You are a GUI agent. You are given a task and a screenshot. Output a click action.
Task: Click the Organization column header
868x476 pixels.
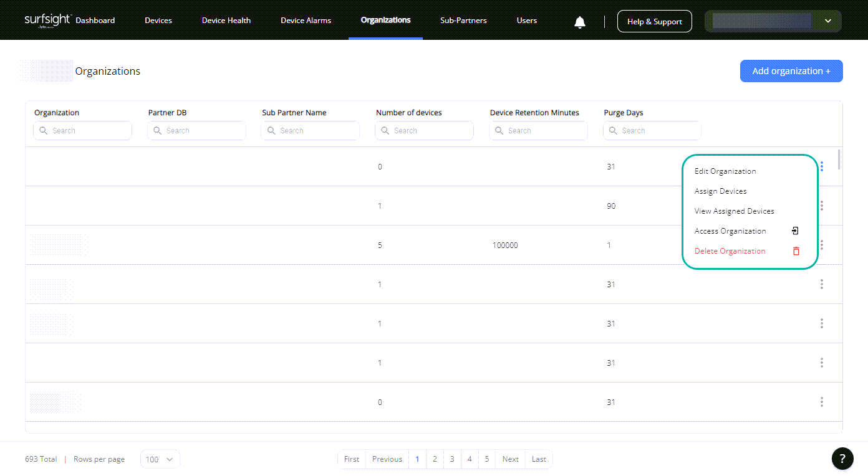coord(57,113)
